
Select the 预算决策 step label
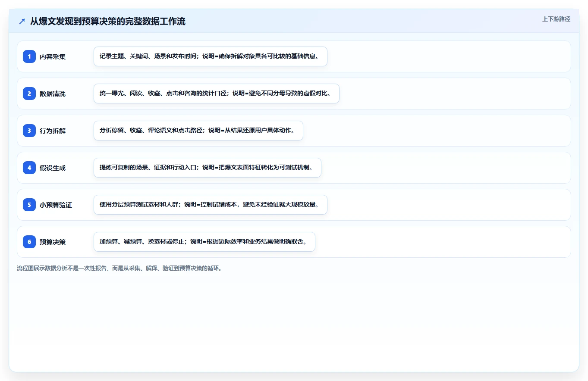(x=53, y=242)
